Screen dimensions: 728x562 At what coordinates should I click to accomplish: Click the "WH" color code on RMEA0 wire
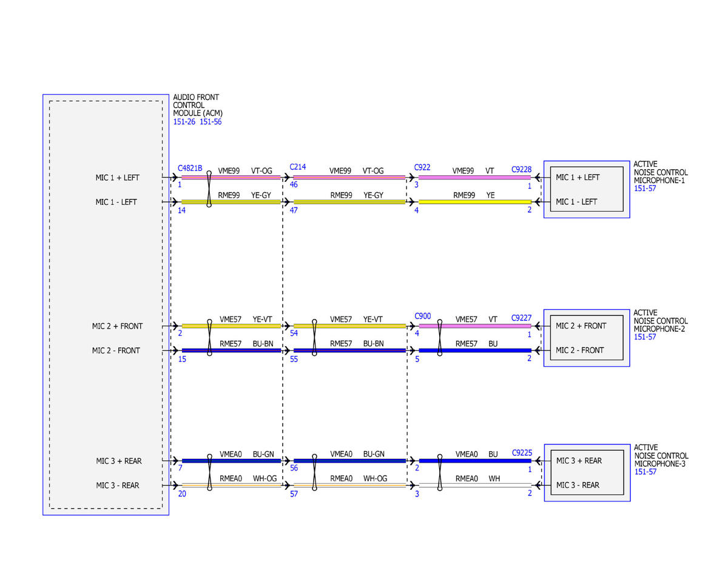[494, 479]
